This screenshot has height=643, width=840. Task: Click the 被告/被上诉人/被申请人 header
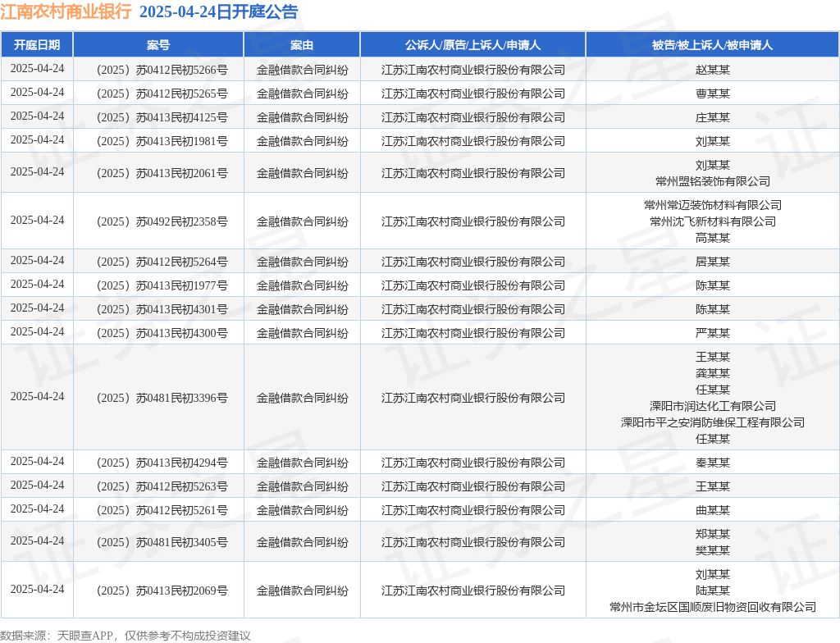click(x=712, y=45)
